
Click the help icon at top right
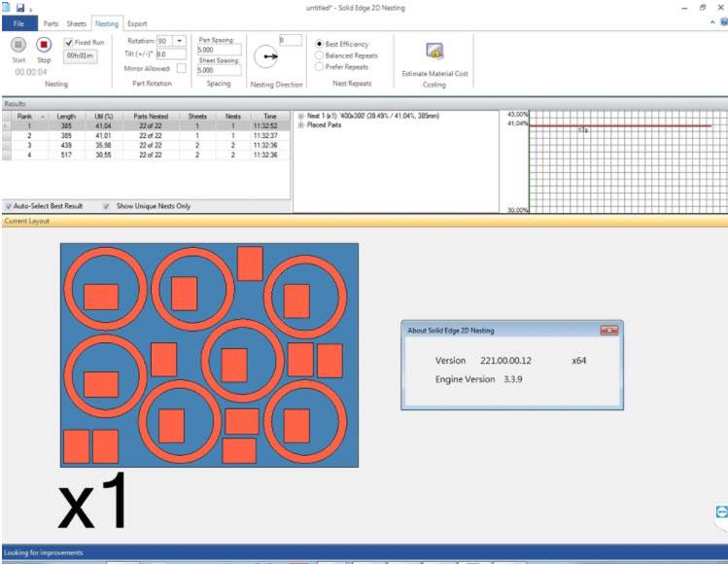click(722, 22)
